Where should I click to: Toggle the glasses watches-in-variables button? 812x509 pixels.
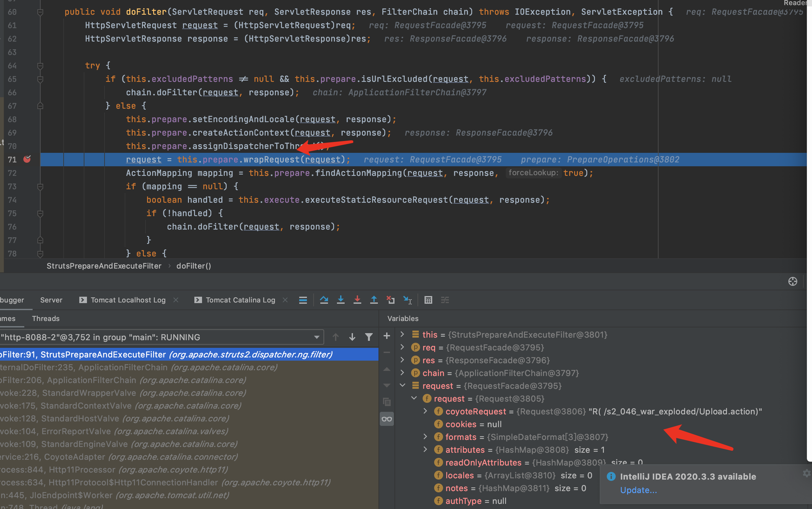click(386, 419)
